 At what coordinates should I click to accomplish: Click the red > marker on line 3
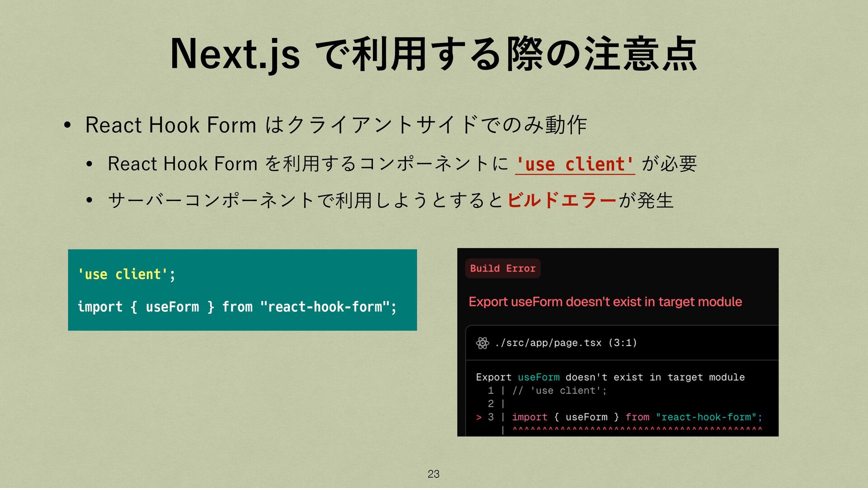[x=478, y=418]
